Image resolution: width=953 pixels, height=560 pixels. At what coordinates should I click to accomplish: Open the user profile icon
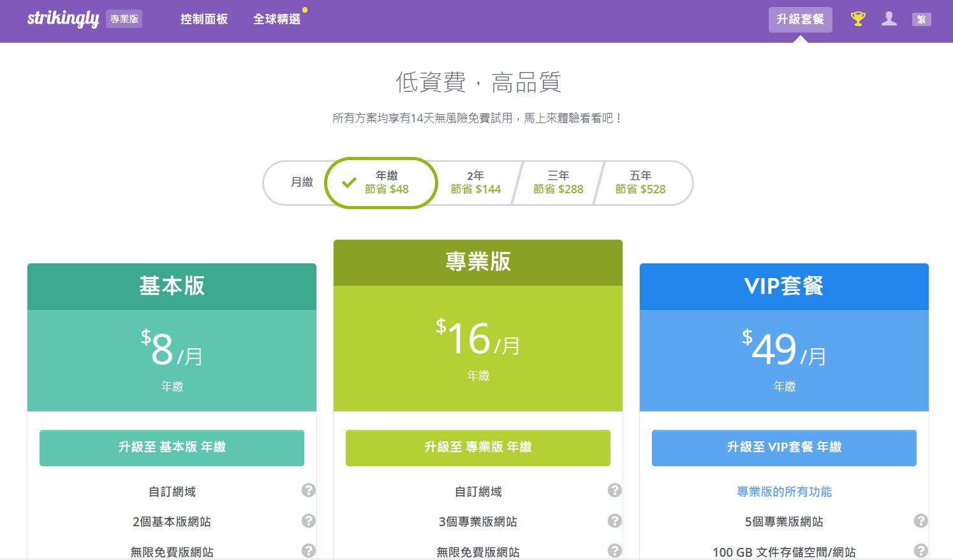889,19
